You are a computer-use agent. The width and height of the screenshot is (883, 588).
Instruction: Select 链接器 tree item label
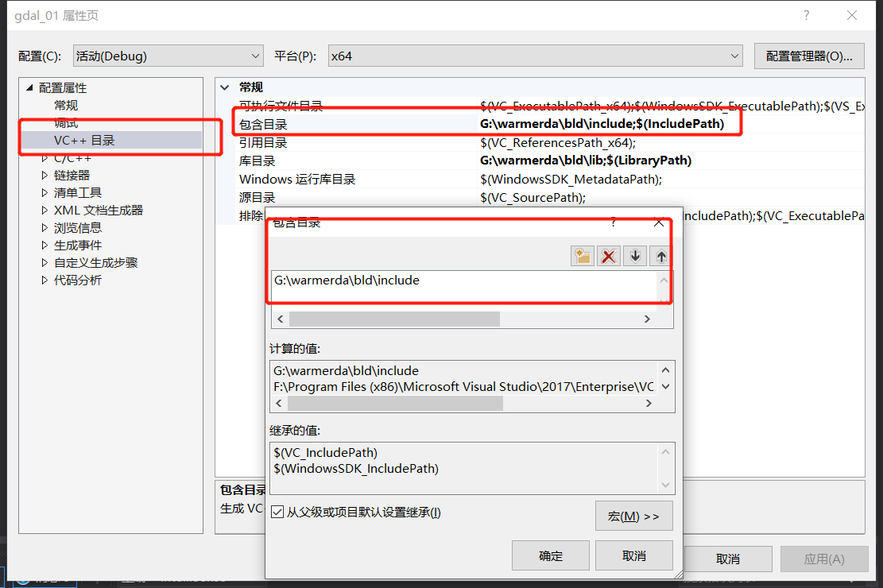(72, 175)
